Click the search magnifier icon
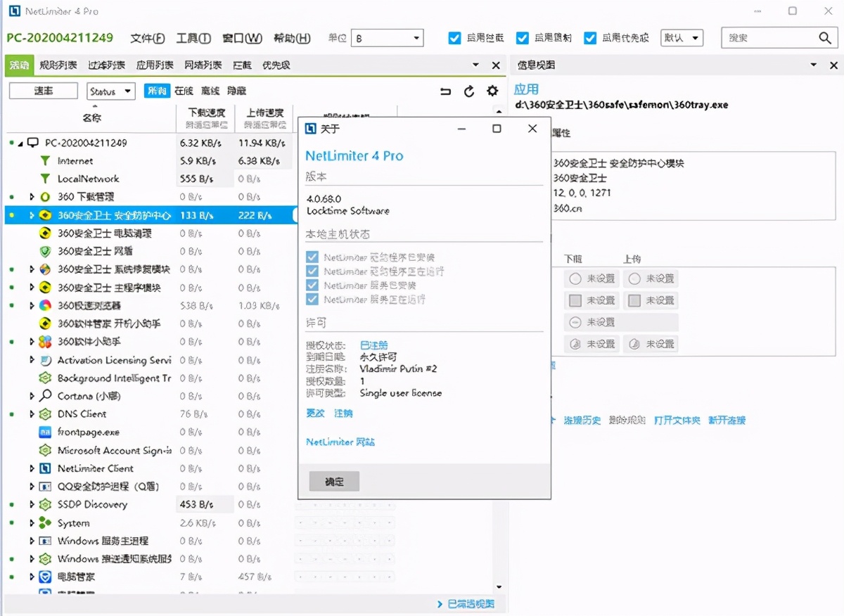 coord(825,38)
